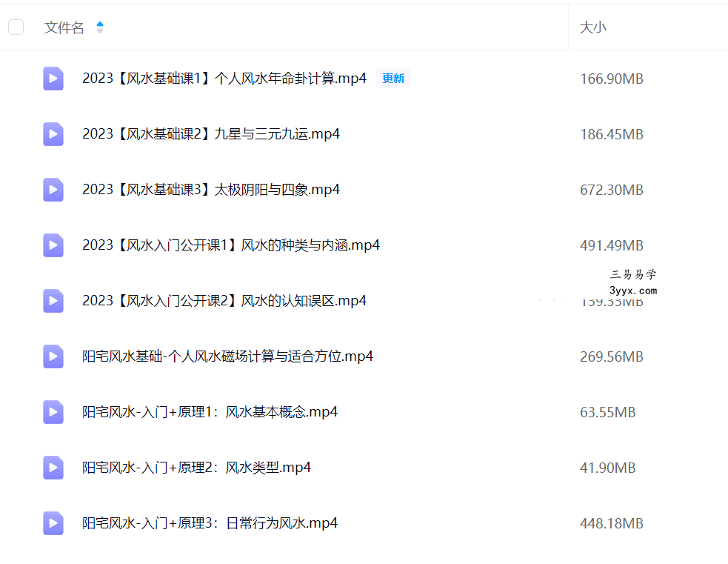Click video icon for 风水基本概念.mp4
This screenshot has height=564, width=728.
(53, 412)
